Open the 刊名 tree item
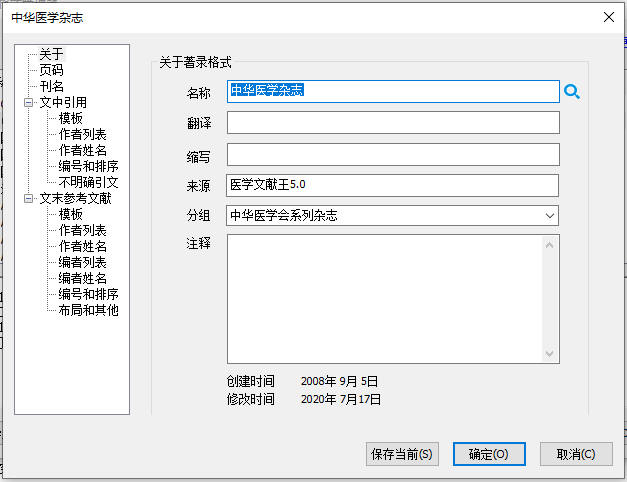 point(49,86)
